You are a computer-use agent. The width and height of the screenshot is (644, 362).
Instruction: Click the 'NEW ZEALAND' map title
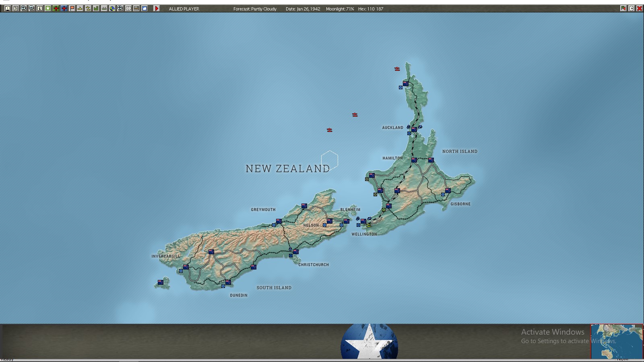(x=288, y=169)
